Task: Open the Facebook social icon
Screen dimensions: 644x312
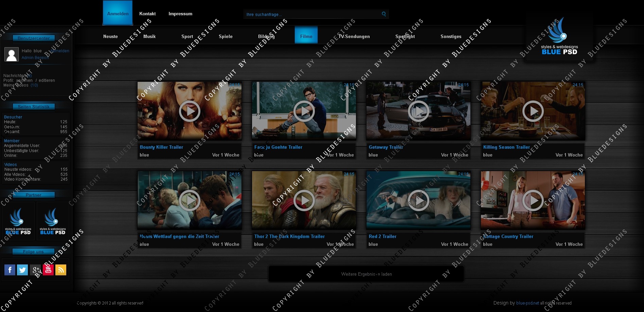Action: coord(10,270)
